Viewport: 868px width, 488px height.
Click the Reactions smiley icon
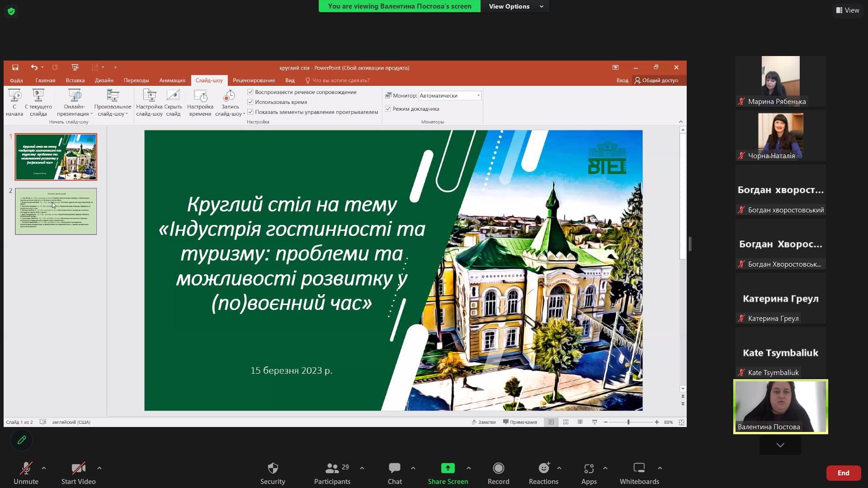tap(543, 468)
